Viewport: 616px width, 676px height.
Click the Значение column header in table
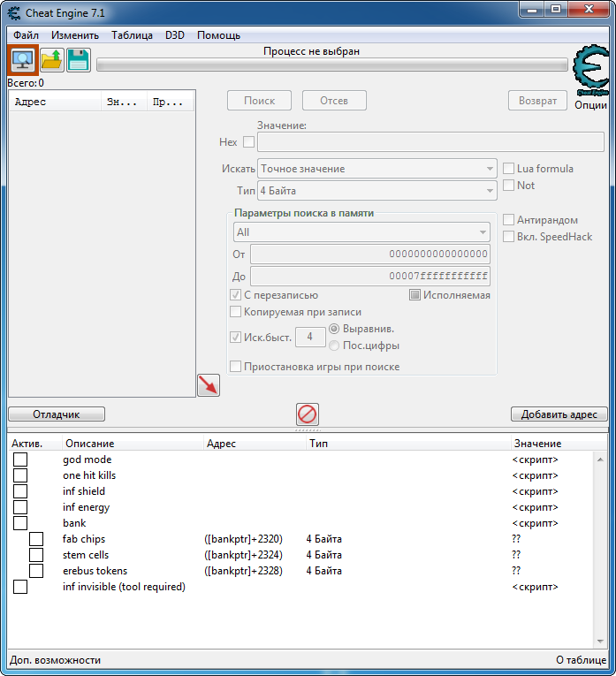559,444
